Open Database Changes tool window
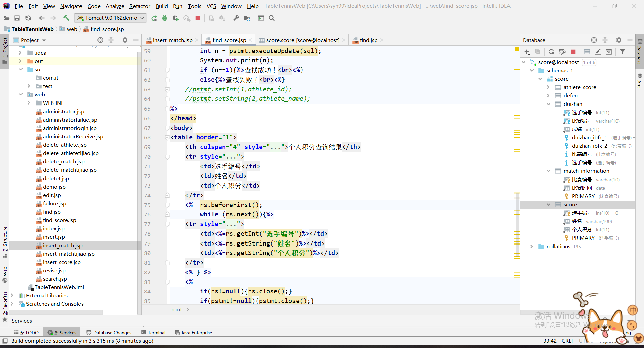The image size is (644, 348). (x=109, y=333)
